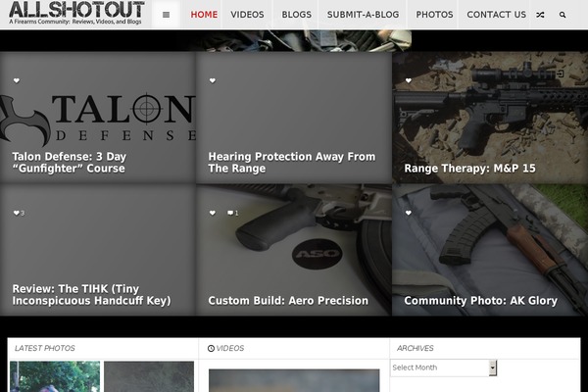This screenshot has height=392, width=588.
Task: Click the Videos section heading
Action: (230, 349)
